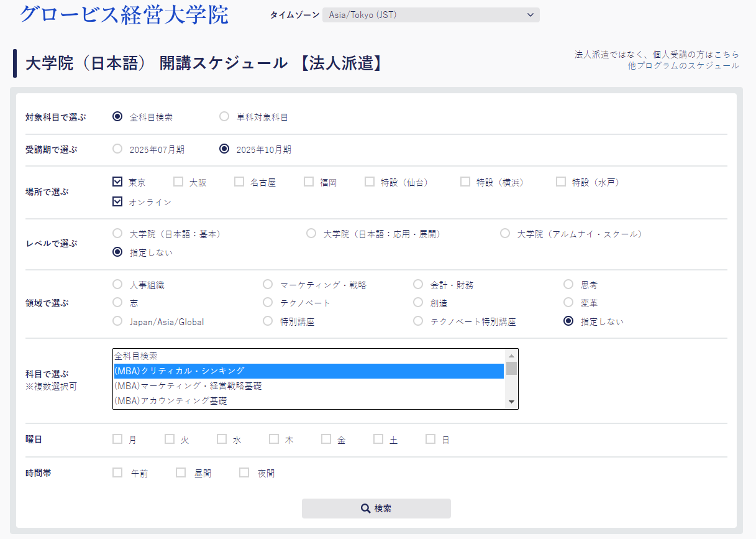Select 全科目検索 radio button
Screen dimensions: 756x539
point(117,116)
